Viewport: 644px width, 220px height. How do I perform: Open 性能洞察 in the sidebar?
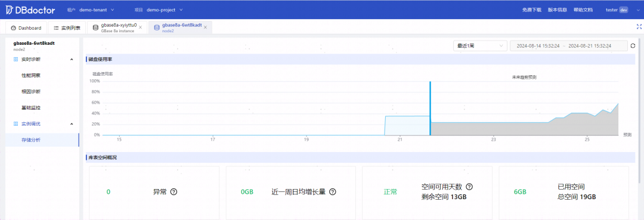[31, 76]
